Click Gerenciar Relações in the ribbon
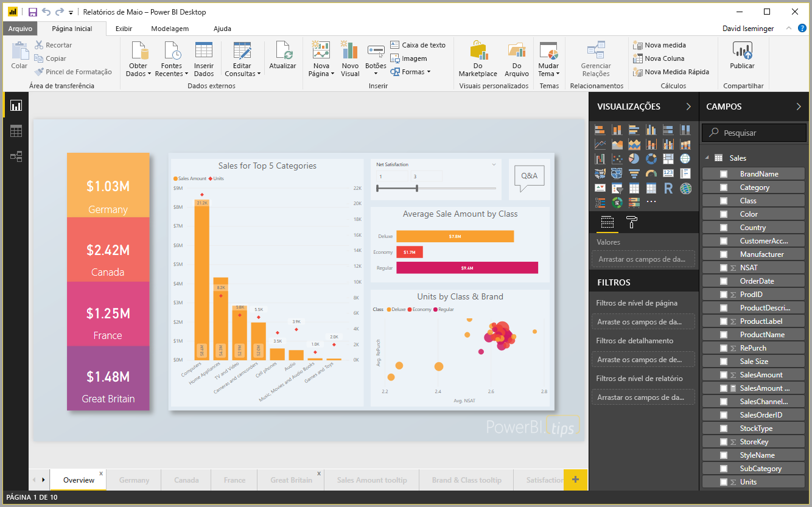This screenshot has width=812, height=507. click(596, 58)
